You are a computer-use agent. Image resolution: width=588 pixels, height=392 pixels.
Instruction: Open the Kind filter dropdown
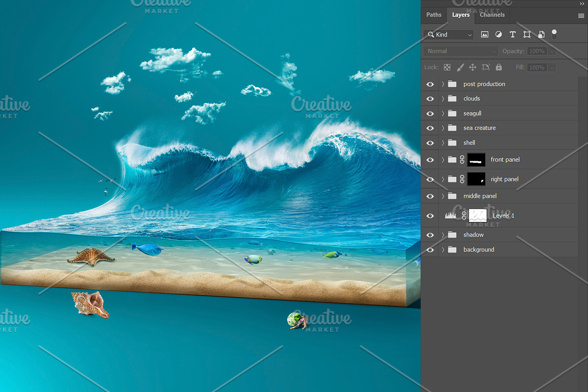click(x=448, y=34)
